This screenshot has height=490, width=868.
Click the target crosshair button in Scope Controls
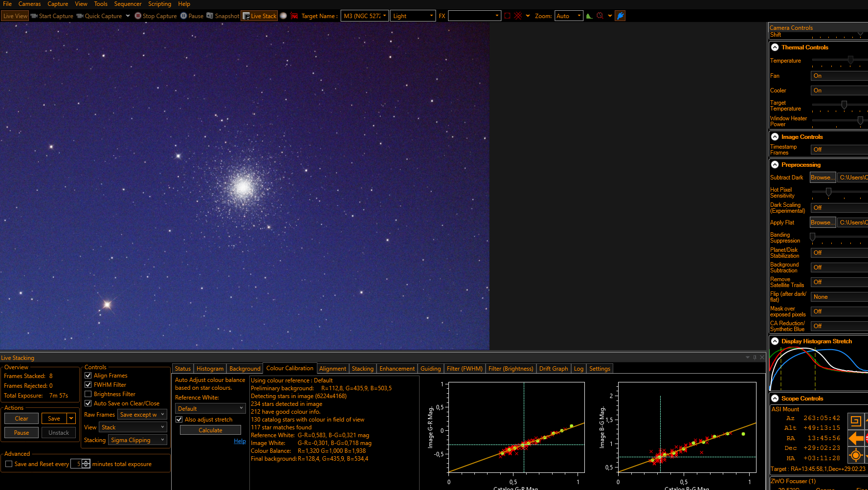click(855, 456)
